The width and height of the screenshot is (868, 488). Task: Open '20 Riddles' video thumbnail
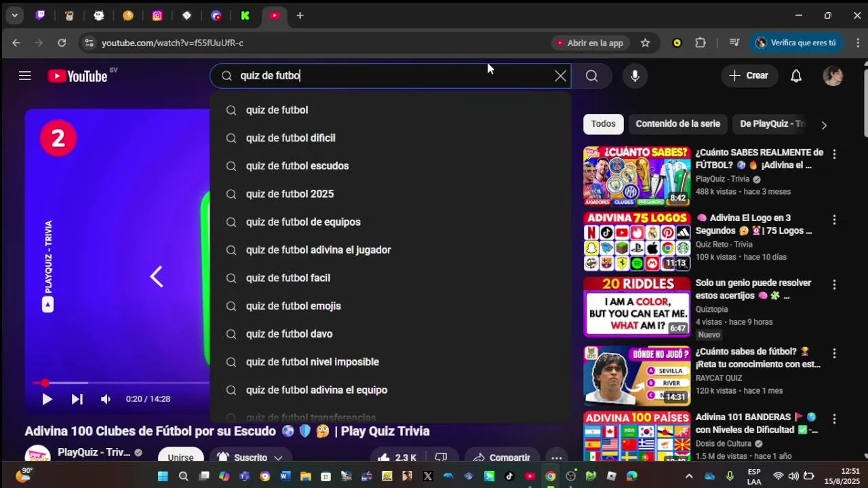point(637,307)
